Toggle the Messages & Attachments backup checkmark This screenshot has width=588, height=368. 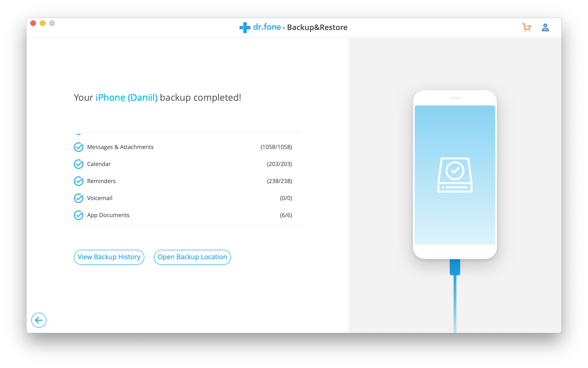(79, 147)
